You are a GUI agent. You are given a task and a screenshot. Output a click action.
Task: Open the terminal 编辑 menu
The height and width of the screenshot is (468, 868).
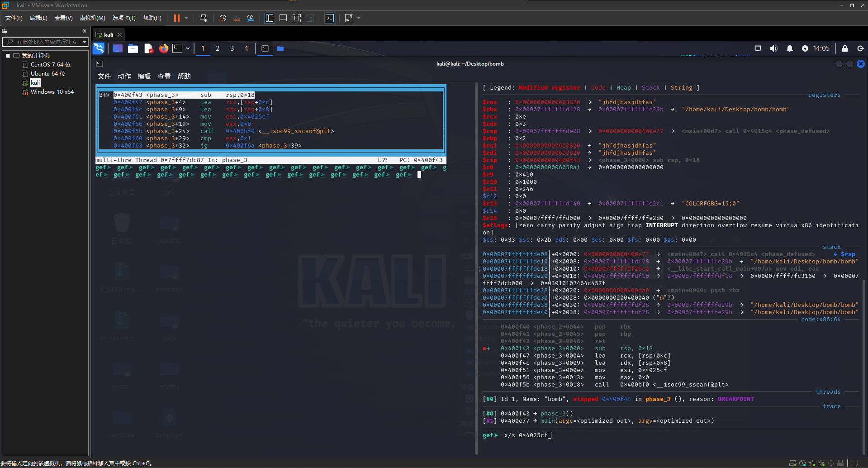tap(144, 76)
